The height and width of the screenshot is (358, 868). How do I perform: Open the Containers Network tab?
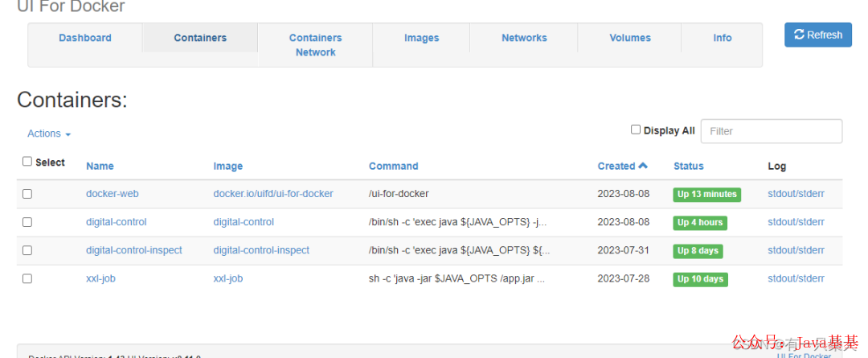316,45
